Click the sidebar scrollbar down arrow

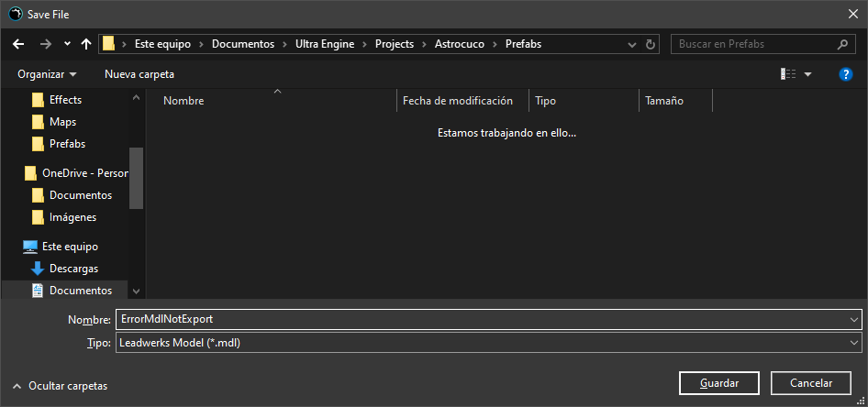[x=136, y=291]
